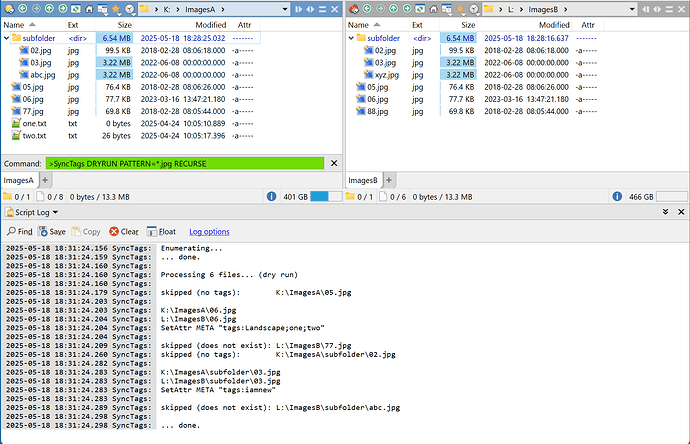Click the info icon in left status bar
Screen dimensions: 690x444
coord(272,196)
